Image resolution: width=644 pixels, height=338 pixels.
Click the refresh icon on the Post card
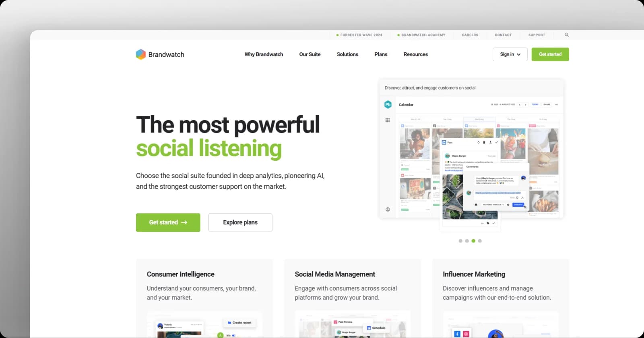[x=478, y=142]
